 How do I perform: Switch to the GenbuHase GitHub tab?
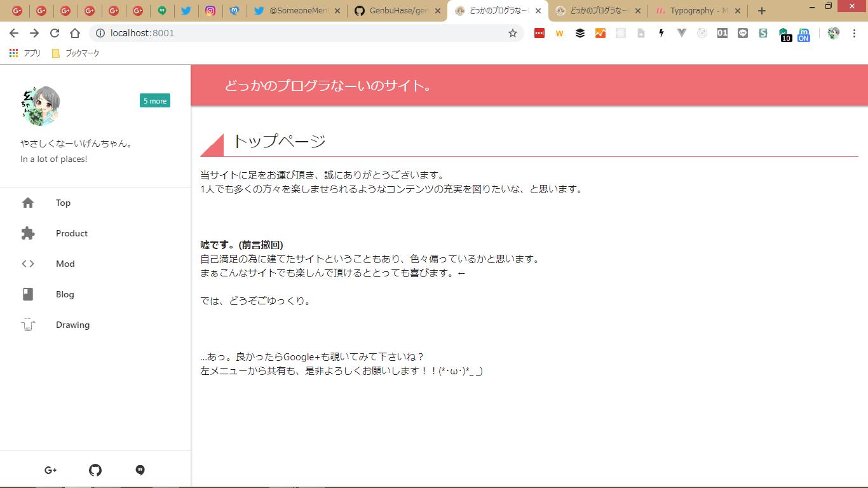click(x=398, y=11)
